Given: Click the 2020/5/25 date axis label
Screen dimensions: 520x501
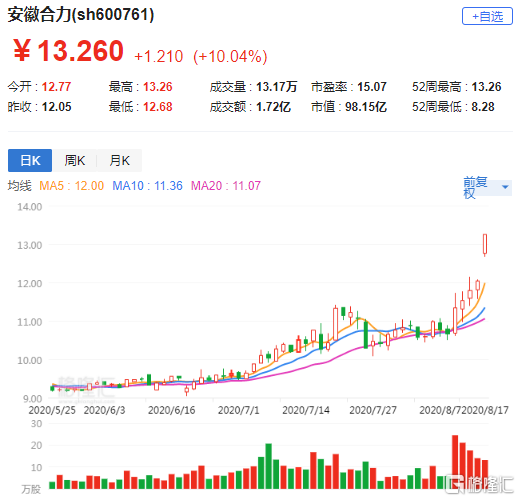Looking at the screenshot, I should (x=52, y=410).
